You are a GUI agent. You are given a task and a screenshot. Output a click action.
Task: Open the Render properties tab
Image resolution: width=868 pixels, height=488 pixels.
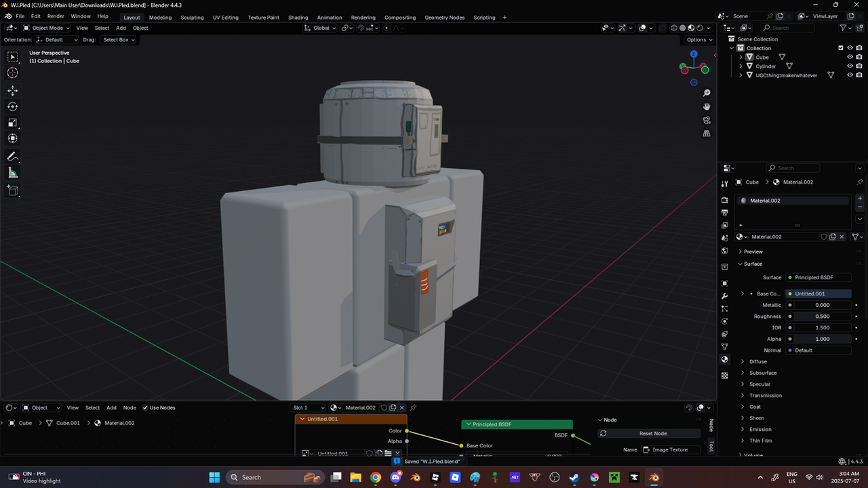(725, 200)
